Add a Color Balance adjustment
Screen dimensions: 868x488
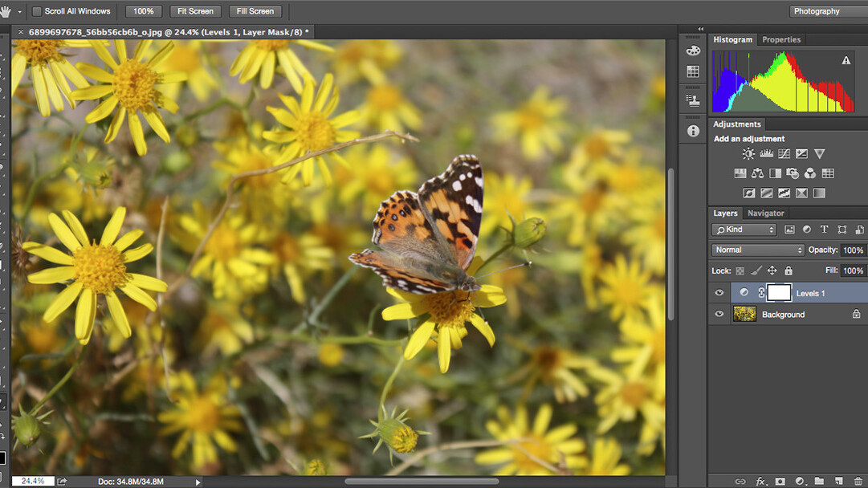click(x=757, y=173)
